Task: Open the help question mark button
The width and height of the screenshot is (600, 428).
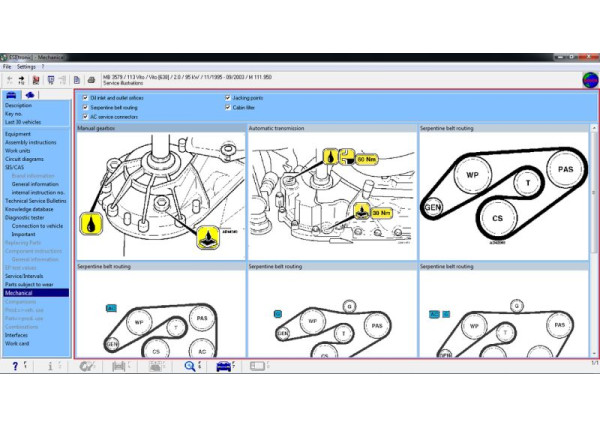Action: (x=15, y=367)
